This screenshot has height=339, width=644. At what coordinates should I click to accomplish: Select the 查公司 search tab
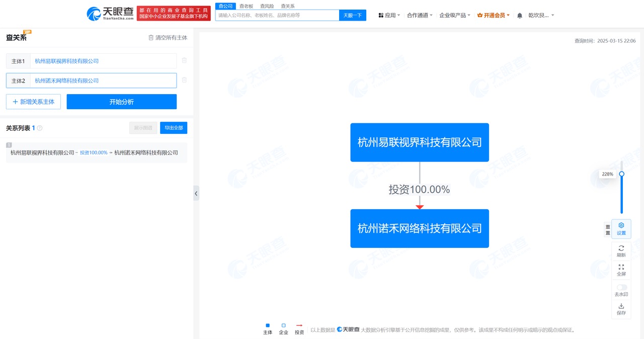point(225,6)
